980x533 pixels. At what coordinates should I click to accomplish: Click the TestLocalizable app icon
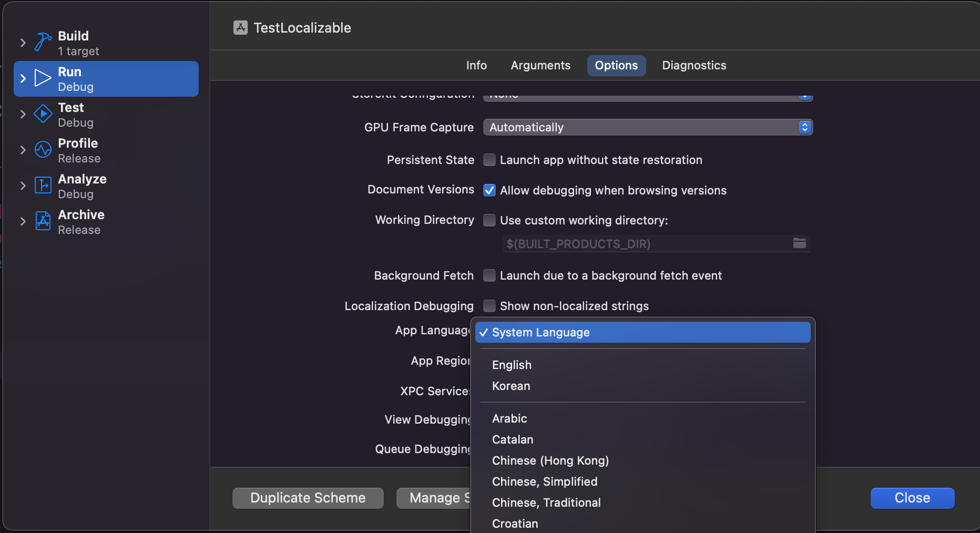coord(240,28)
